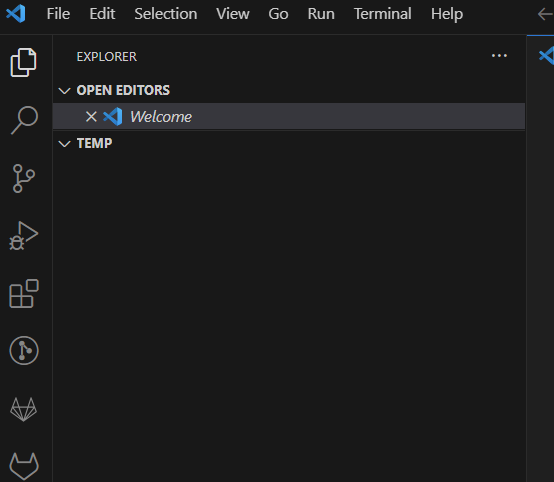Open the Edit menu

(x=102, y=14)
